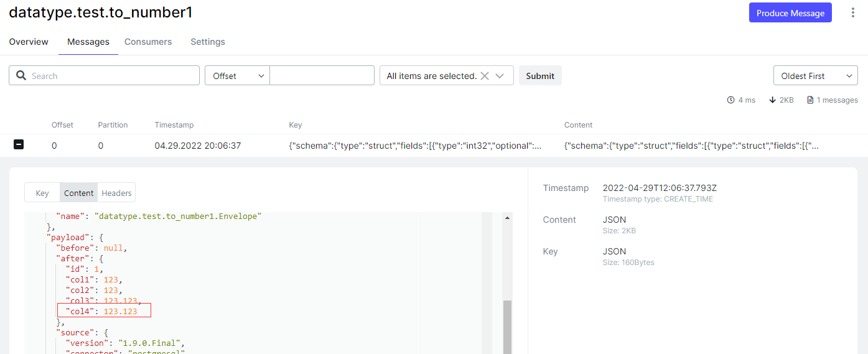Viewport: 868px width, 354px height.
Task: Open the Settings tab
Action: tap(208, 42)
